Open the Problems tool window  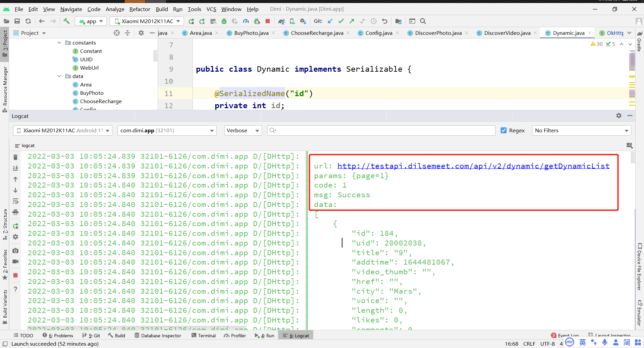pos(58,335)
